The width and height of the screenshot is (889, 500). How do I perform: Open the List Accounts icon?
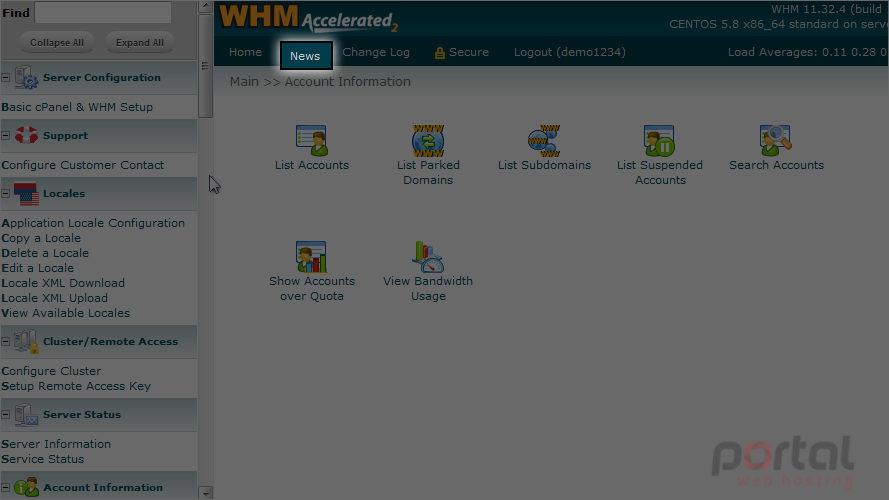point(311,141)
